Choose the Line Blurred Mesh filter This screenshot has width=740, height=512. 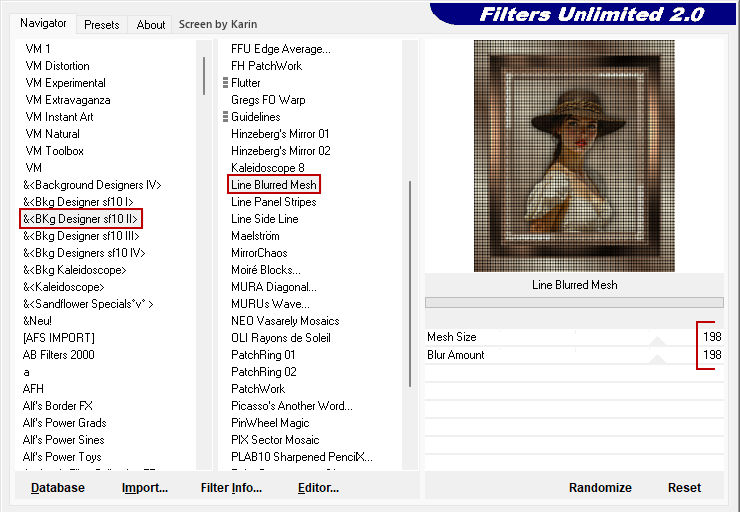click(x=274, y=185)
